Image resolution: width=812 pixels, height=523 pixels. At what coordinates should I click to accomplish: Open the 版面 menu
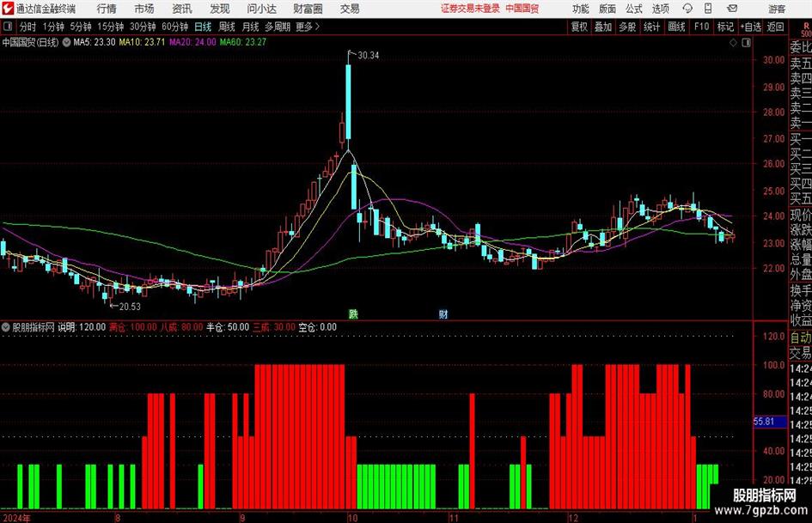[607, 9]
